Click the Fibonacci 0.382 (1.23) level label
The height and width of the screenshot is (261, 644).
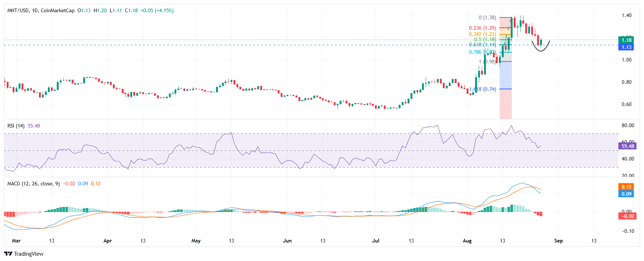click(483, 34)
